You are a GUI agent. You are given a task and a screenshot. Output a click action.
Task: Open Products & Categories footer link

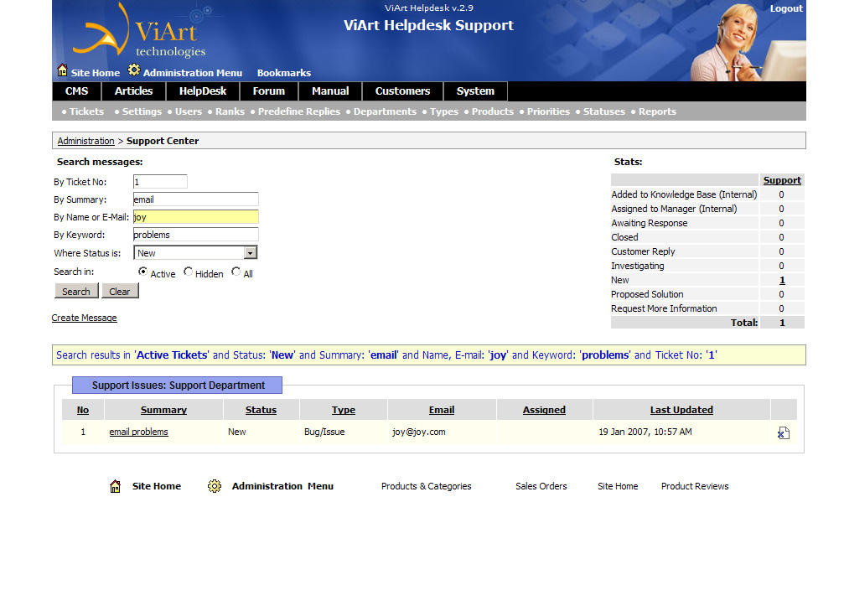427,486
